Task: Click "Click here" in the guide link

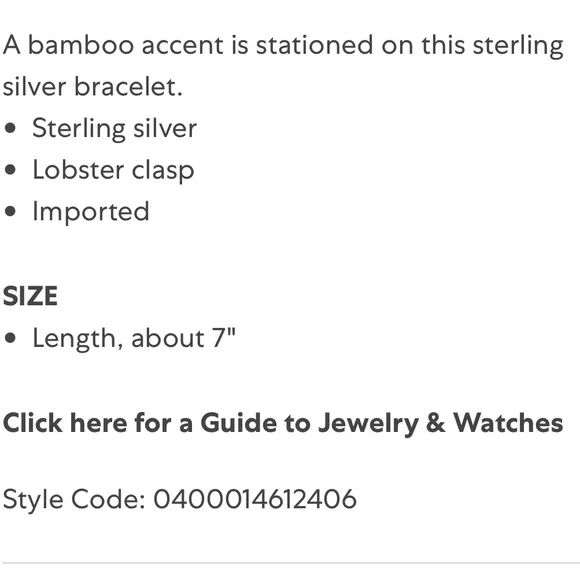Action: 65,423
